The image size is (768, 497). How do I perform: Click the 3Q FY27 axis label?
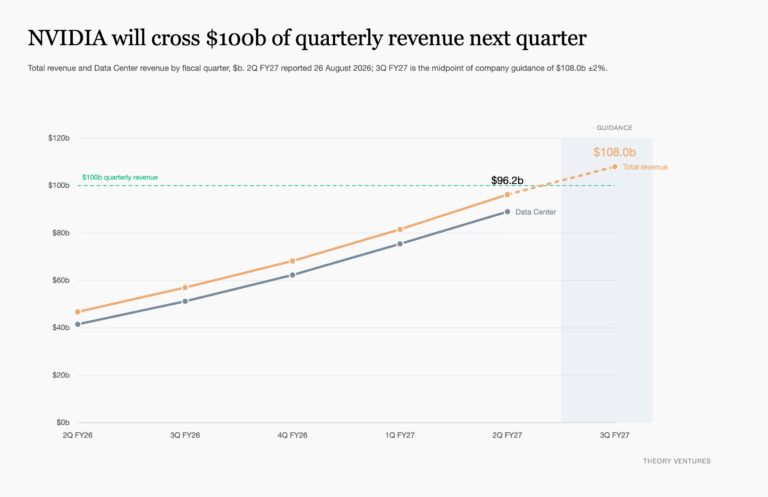pyautogui.click(x=615, y=435)
